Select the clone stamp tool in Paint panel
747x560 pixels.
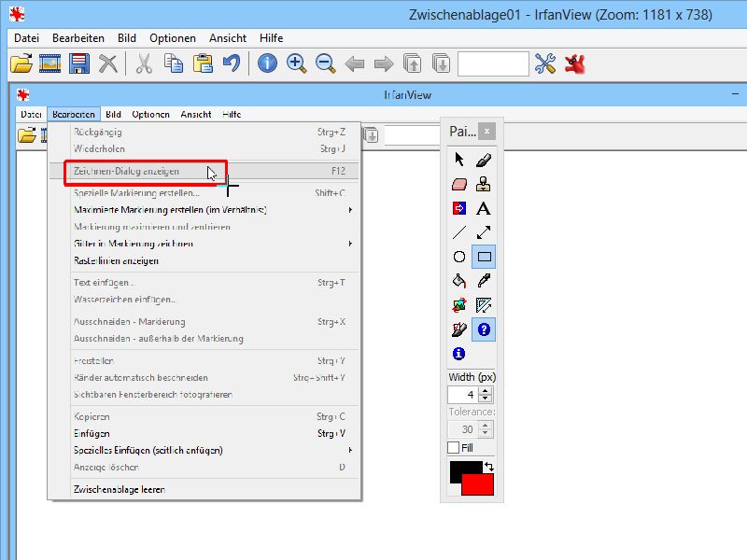(x=484, y=184)
